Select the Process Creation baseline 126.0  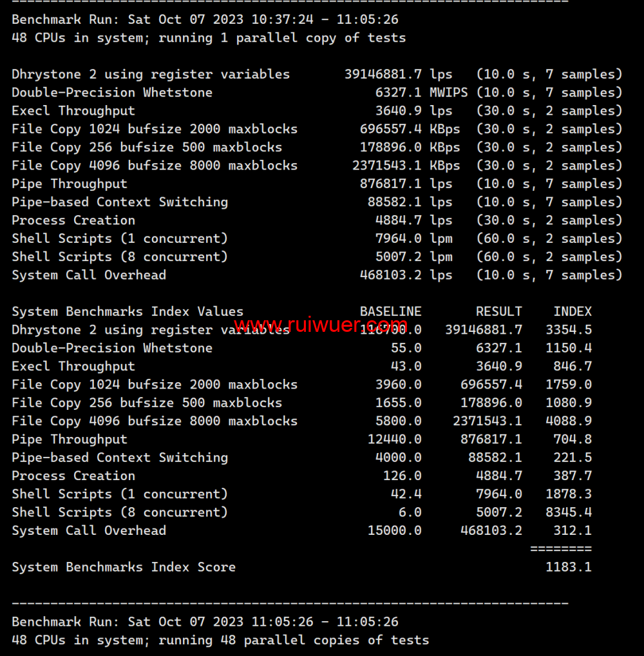pos(402,476)
